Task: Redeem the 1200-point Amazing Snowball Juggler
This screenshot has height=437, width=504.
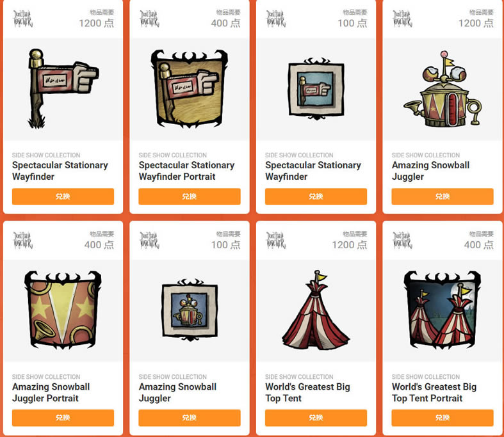Action: [x=443, y=196]
